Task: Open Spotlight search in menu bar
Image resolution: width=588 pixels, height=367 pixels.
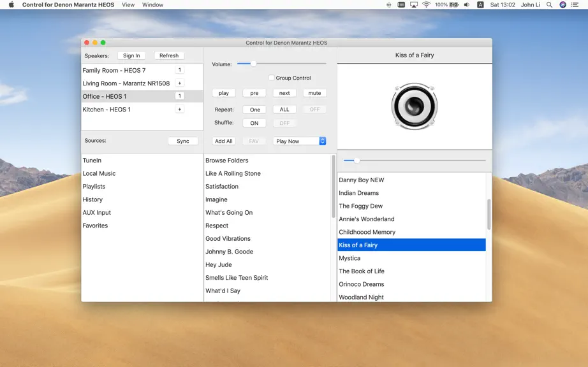Action: click(x=549, y=4)
